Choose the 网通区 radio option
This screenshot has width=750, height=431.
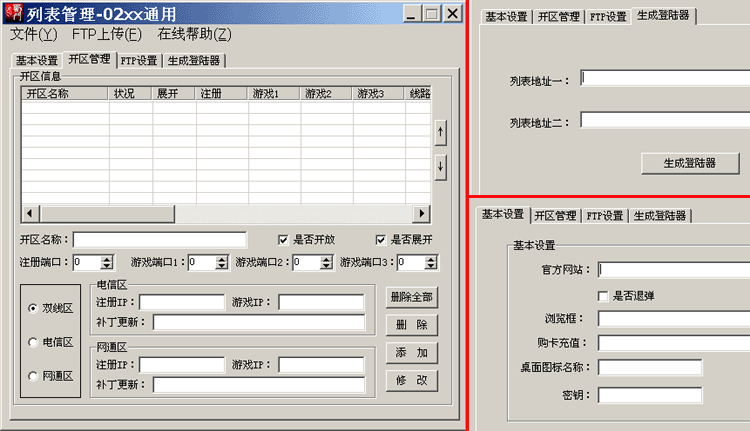coord(33,376)
